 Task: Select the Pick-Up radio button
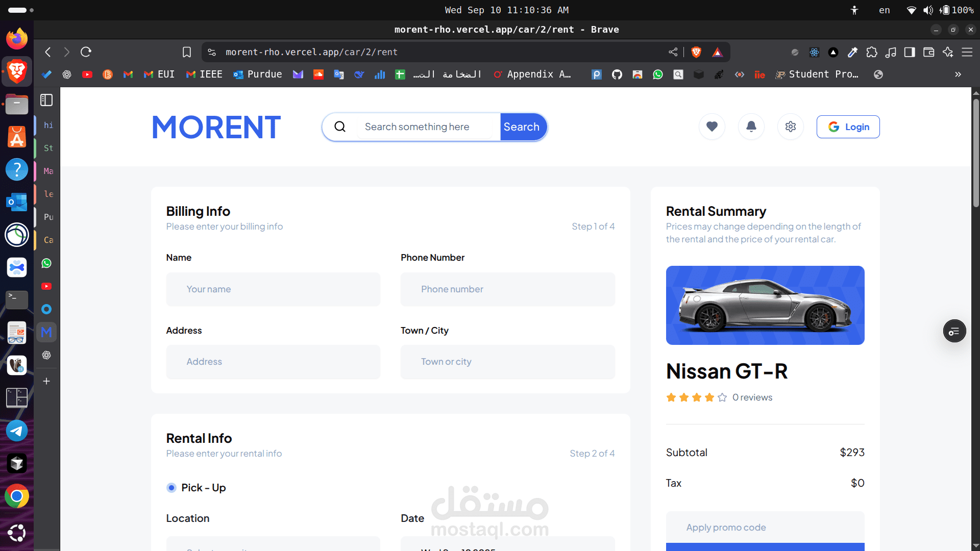171,488
